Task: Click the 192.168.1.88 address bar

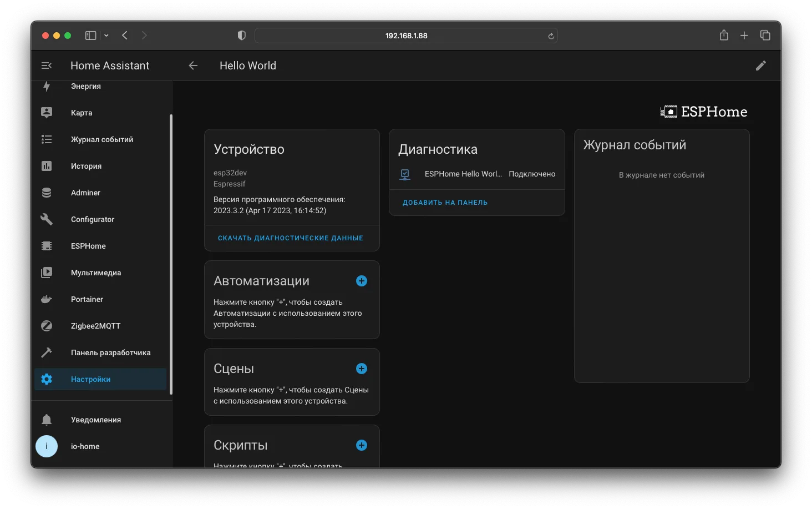Action: point(406,36)
